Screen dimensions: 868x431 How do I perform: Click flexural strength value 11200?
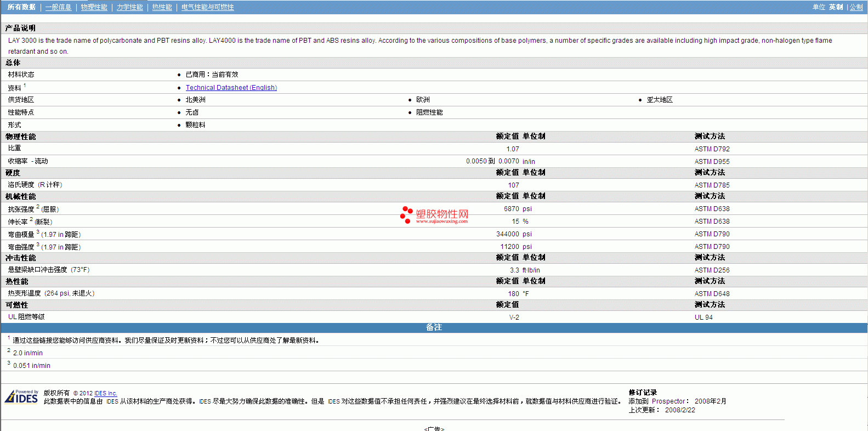pyautogui.click(x=510, y=247)
